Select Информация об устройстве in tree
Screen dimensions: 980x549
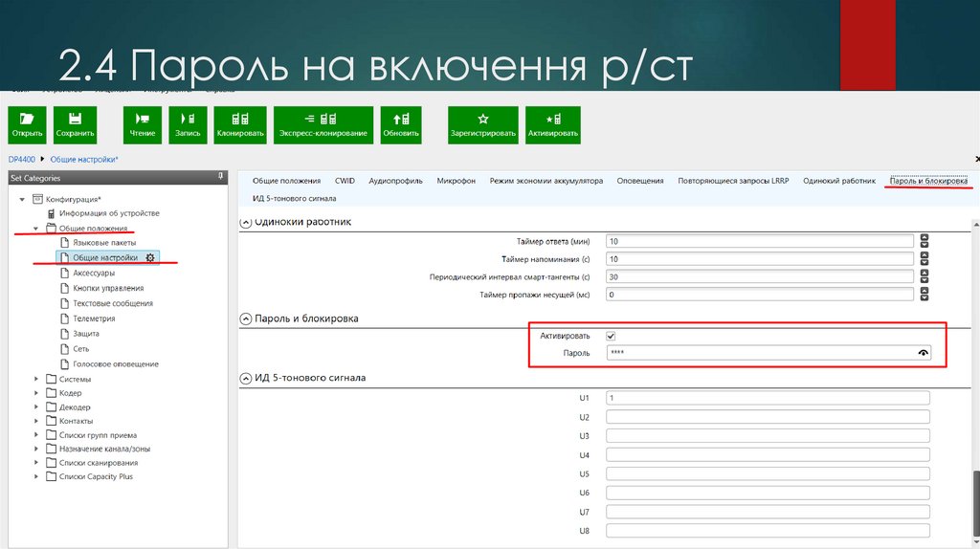109,213
